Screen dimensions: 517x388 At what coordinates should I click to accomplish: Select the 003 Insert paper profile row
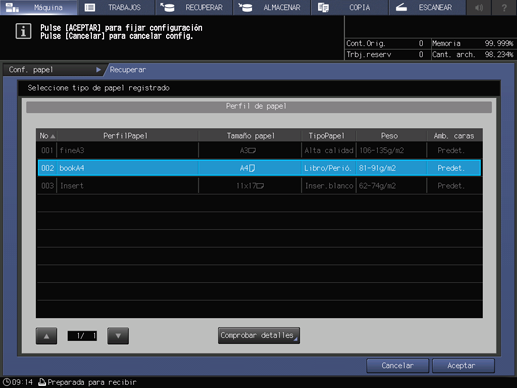pos(259,186)
